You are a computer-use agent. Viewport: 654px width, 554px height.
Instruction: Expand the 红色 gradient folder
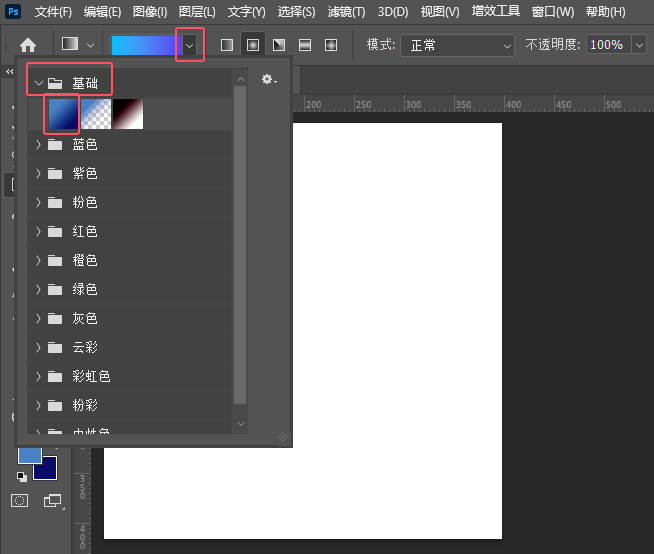coord(38,232)
